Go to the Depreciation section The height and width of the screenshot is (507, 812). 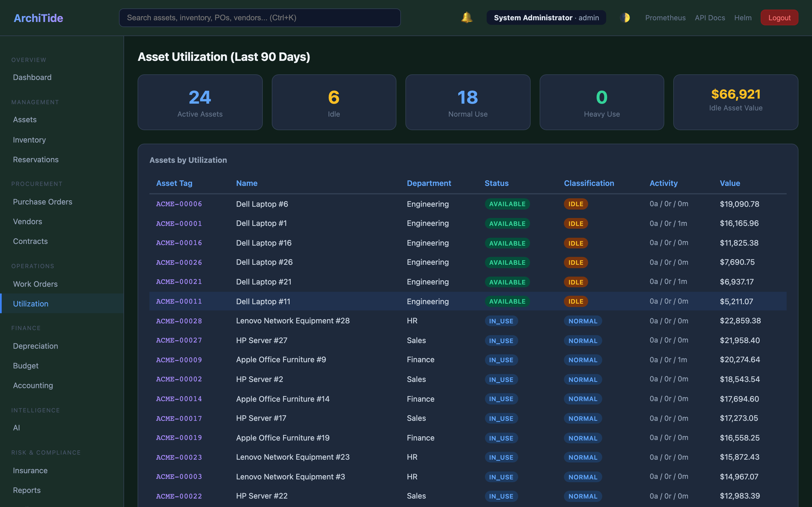35,346
